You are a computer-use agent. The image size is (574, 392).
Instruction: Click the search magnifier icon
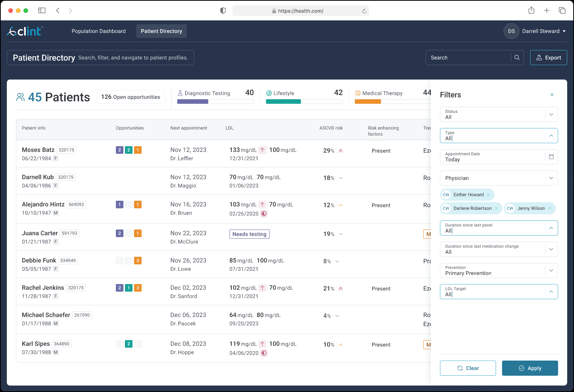517,58
